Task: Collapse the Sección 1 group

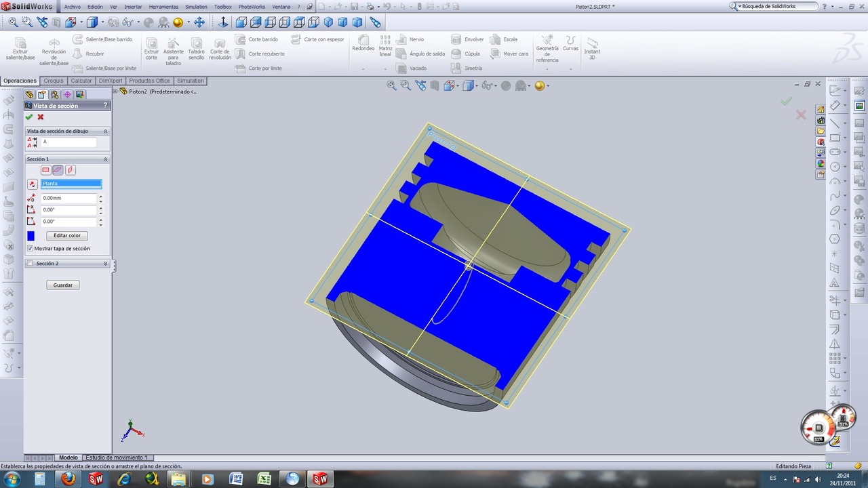Action: tap(105, 159)
